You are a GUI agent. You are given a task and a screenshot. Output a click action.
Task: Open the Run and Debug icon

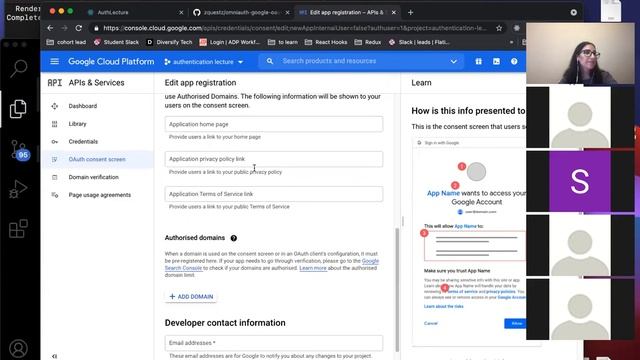point(18,189)
